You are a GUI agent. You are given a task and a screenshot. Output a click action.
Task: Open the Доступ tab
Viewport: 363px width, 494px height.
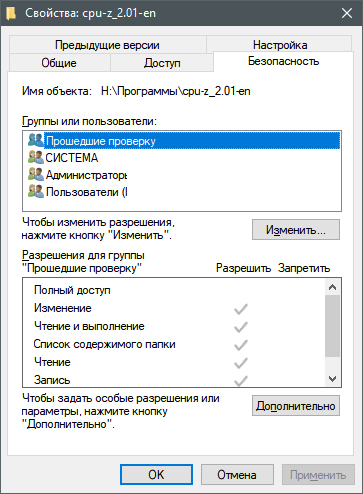(162, 63)
